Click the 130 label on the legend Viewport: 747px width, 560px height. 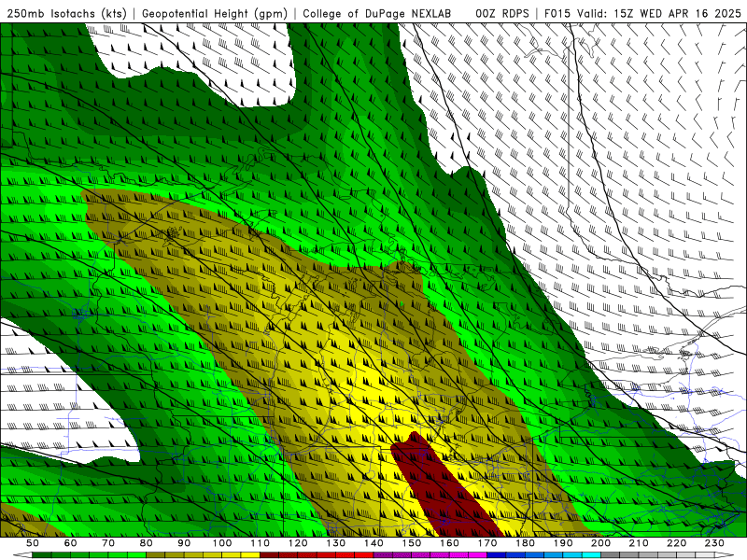(x=336, y=543)
